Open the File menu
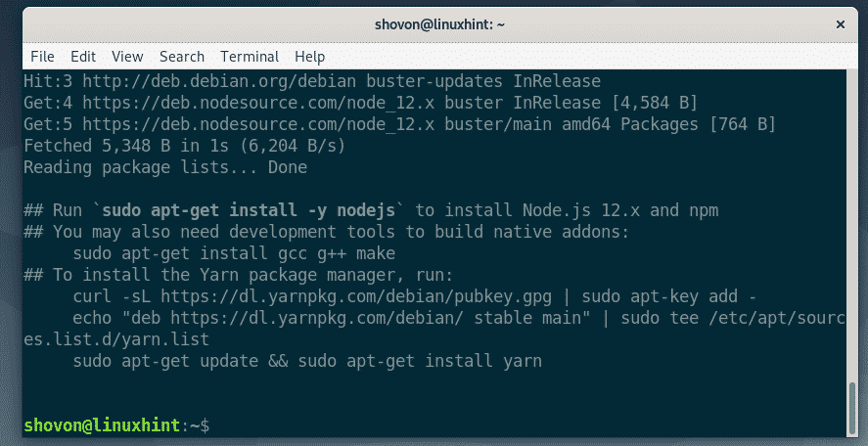The width and height of the screenshot is (868, 446). (x=42, y=57)
